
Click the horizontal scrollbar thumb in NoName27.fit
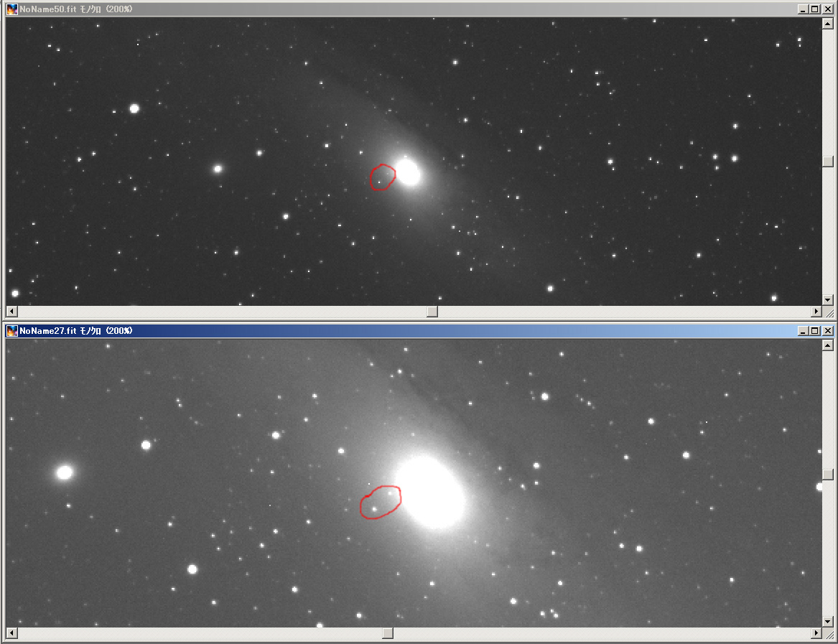pyautogui.click(x=388, y=633)
